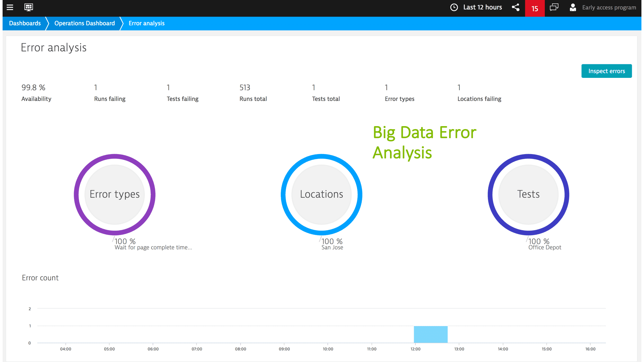Click the dashboard monitor icon

(29, 7)
